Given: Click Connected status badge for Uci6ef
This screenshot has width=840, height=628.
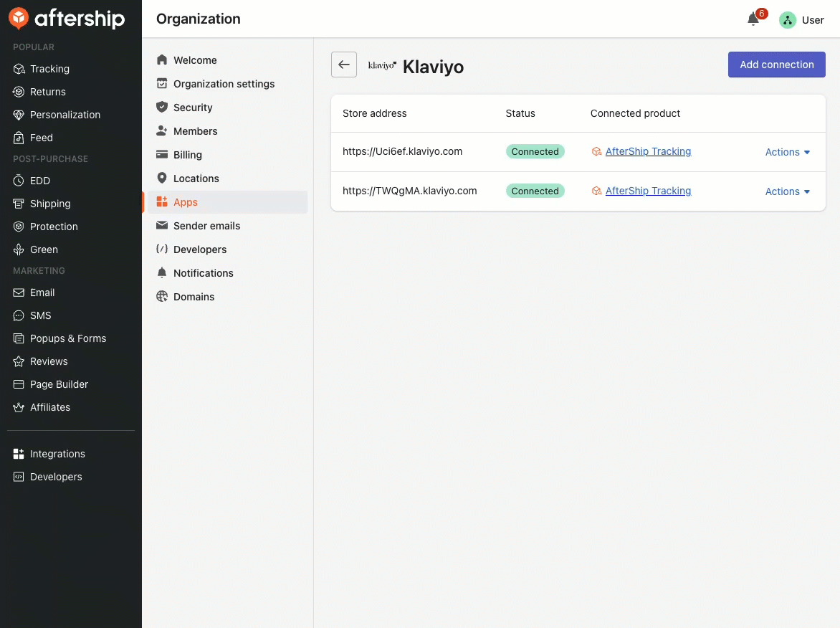Looking at the screenshot, I should click(x=535, y=152).
